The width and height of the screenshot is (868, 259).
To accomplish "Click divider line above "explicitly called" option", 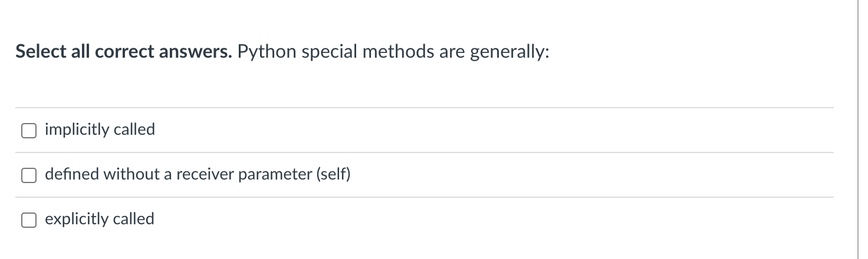I will [x=425, y=197].
